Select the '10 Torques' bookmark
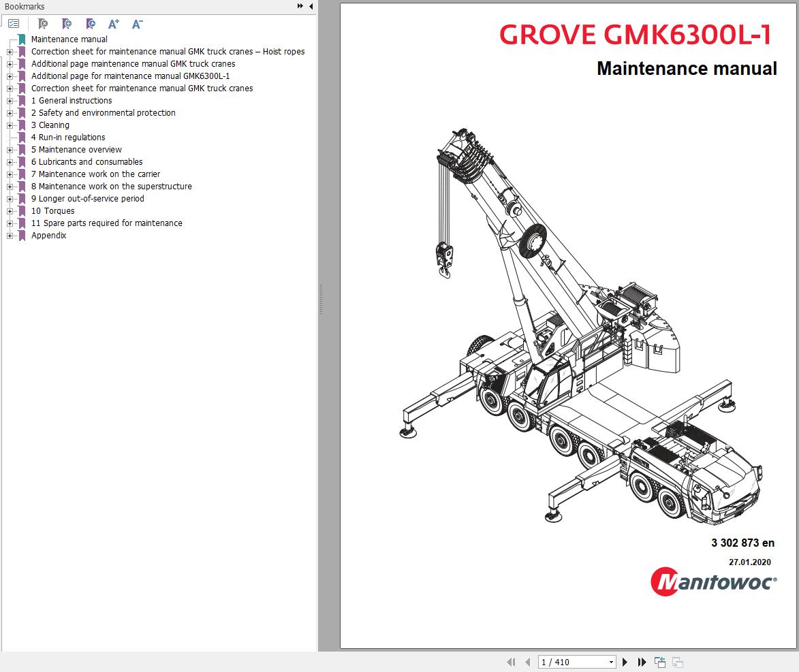 click(x=53, y=210)
